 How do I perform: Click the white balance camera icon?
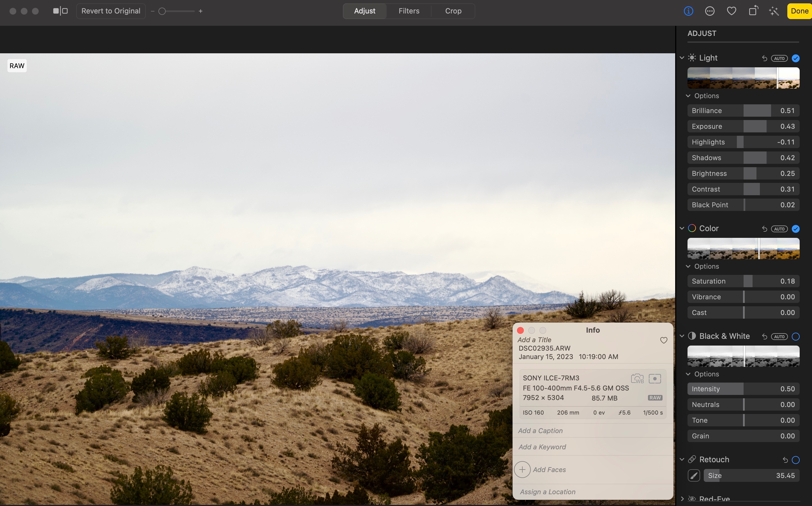[637, 378]
